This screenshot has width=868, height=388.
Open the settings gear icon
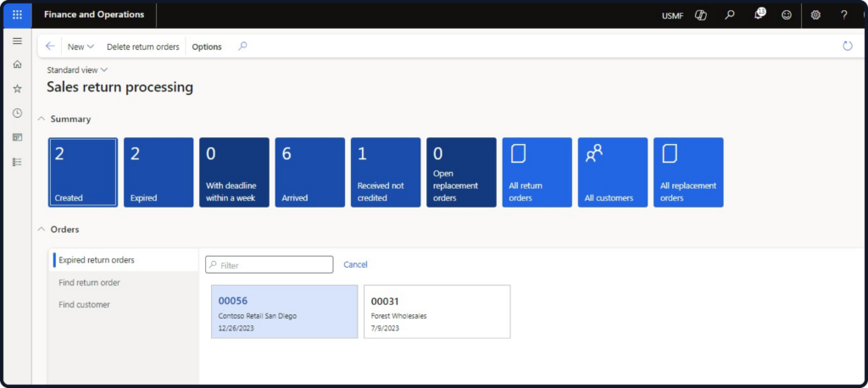(815, 15)
